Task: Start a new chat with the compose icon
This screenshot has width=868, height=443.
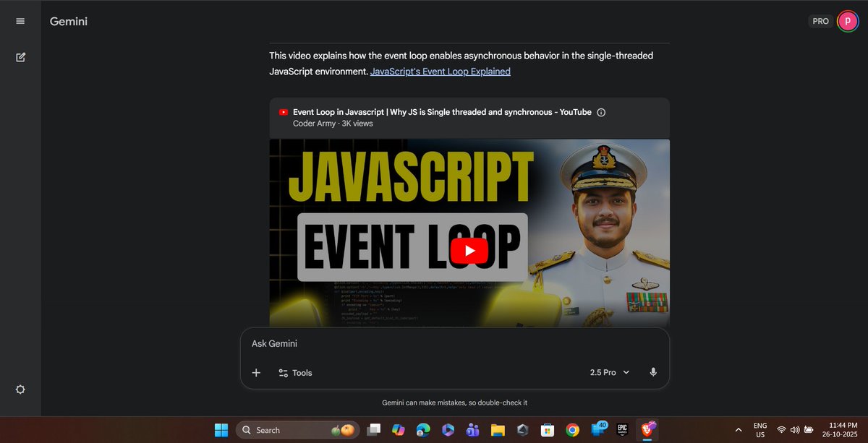Action: pyautogui.click(x=20, y=57)
